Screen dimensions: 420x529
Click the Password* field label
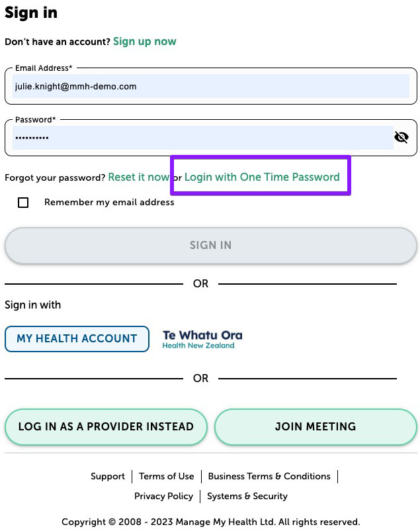(35, 120)
